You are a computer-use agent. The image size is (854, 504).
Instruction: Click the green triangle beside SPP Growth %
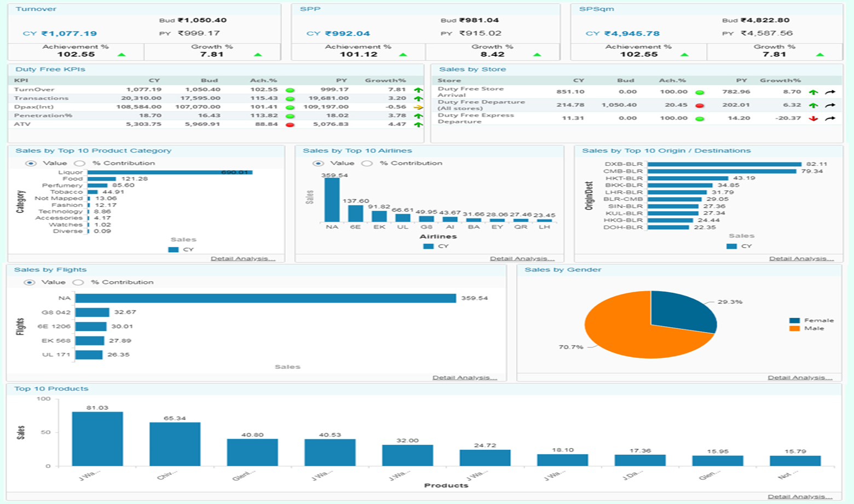tap(536, 55)
